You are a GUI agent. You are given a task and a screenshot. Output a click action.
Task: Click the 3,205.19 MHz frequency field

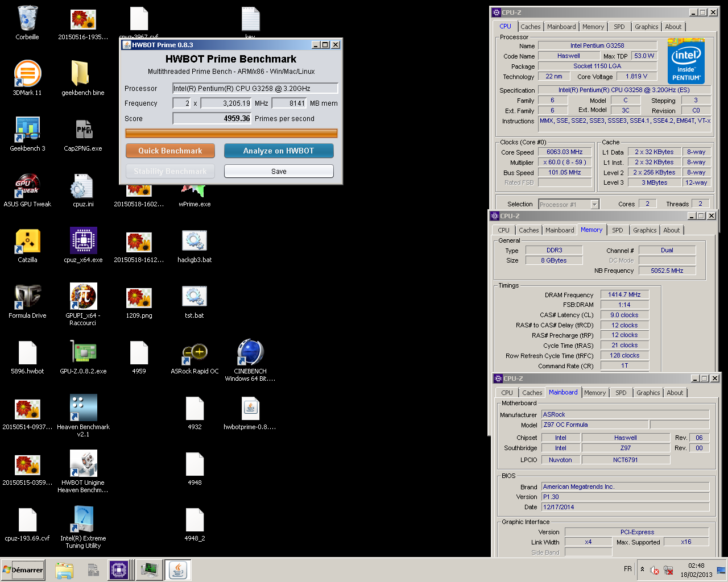click(226, 103)
